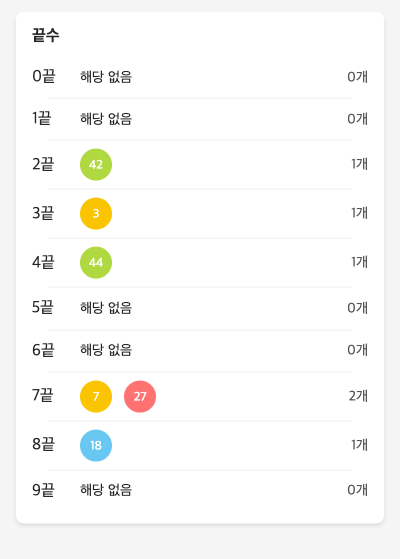Viewport: 400px width, 559px height.
Task: Click 해당 없음 text in 9끝 row
Action: (106, 490)
